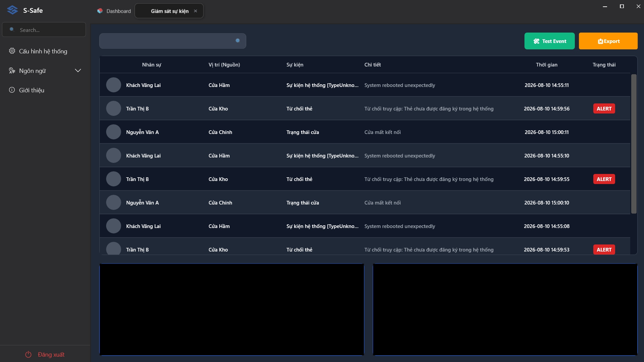This screenshot has height=362, width=644.
Task: Click Trạng thái cửa in the 15:00:10 row
Action: click(303, 202)
